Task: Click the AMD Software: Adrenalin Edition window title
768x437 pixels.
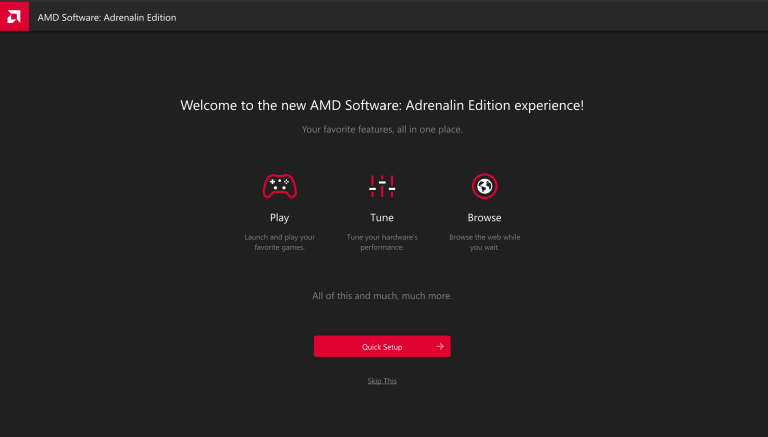Action: 107,18
